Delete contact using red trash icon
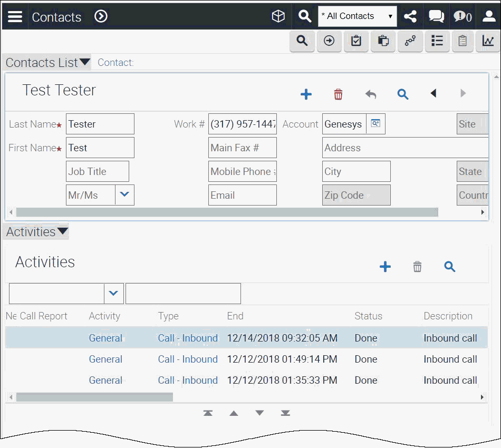This screenshot has height=448, width=501. 338,94
